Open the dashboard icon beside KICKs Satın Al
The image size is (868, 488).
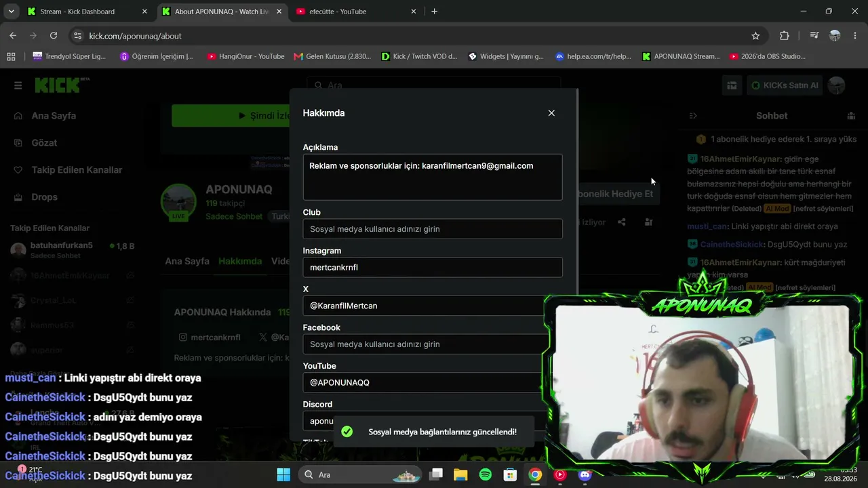coord(732,85)
